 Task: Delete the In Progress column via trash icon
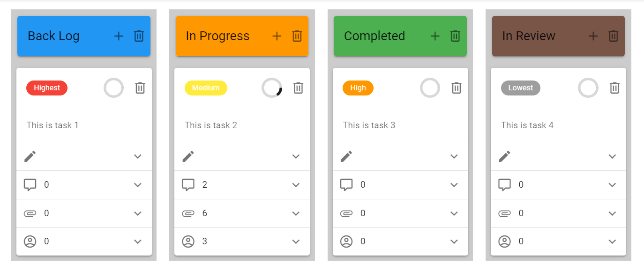click(x=297, y=36)
